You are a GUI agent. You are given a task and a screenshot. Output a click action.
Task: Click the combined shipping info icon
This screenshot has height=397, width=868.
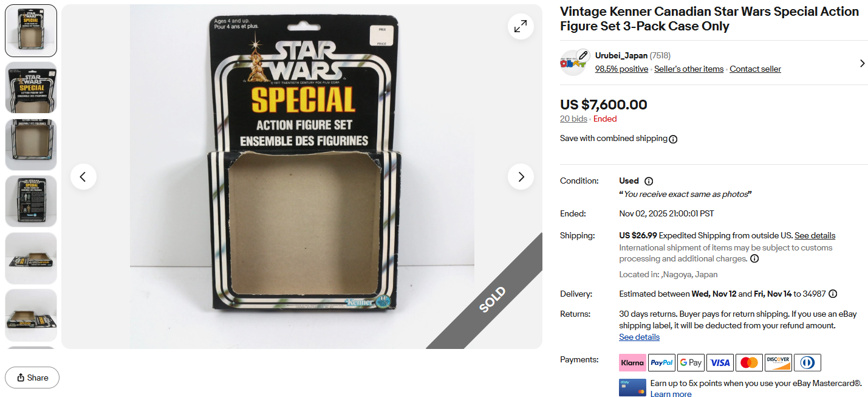tap(673, 139)
